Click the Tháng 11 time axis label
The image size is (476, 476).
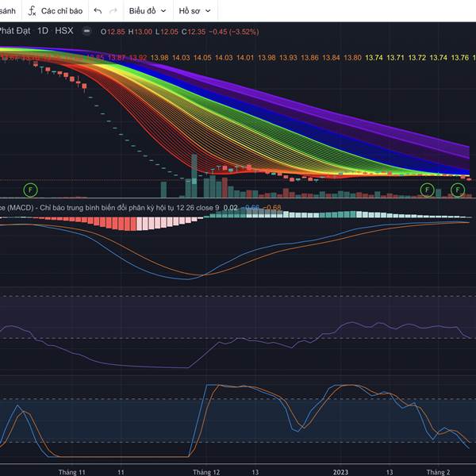[71, 472]
